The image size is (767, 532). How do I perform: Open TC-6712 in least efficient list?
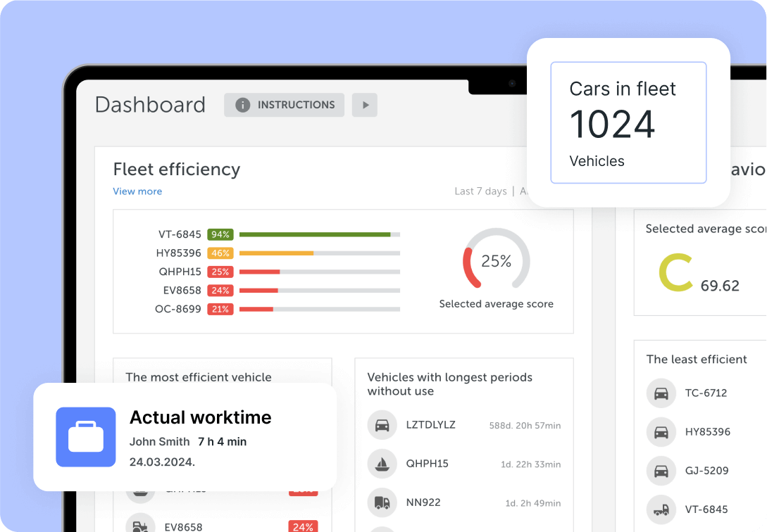706,393
